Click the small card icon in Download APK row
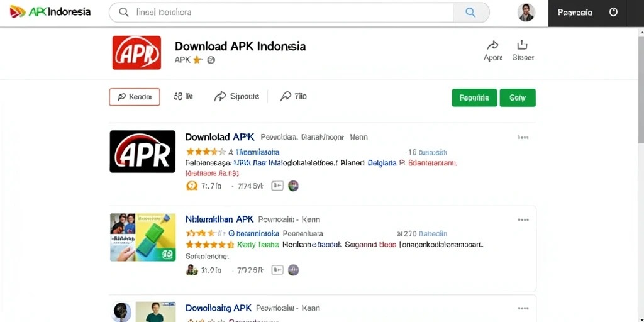 coord(277,186)
